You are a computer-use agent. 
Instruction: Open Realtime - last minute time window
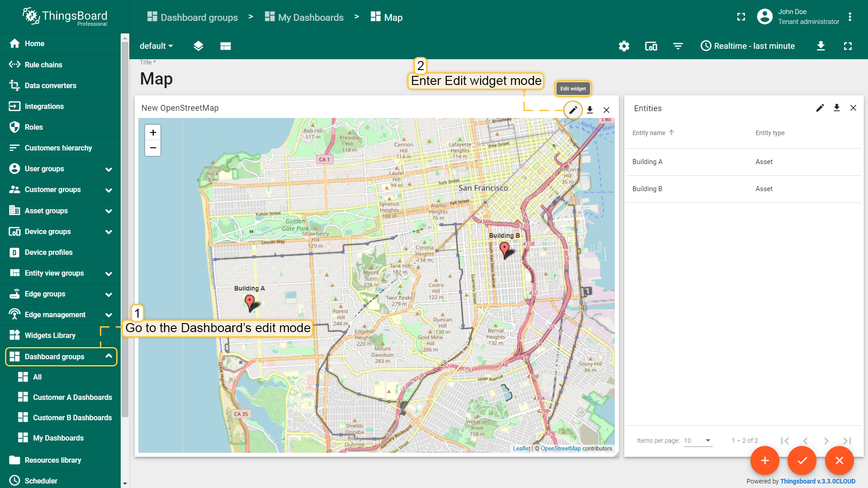click(747, 46)
